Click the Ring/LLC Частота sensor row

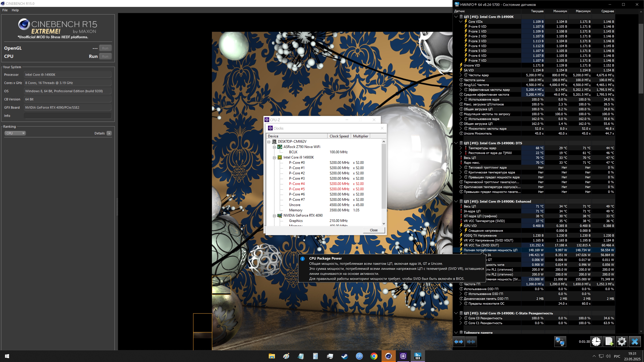point(534,85)
